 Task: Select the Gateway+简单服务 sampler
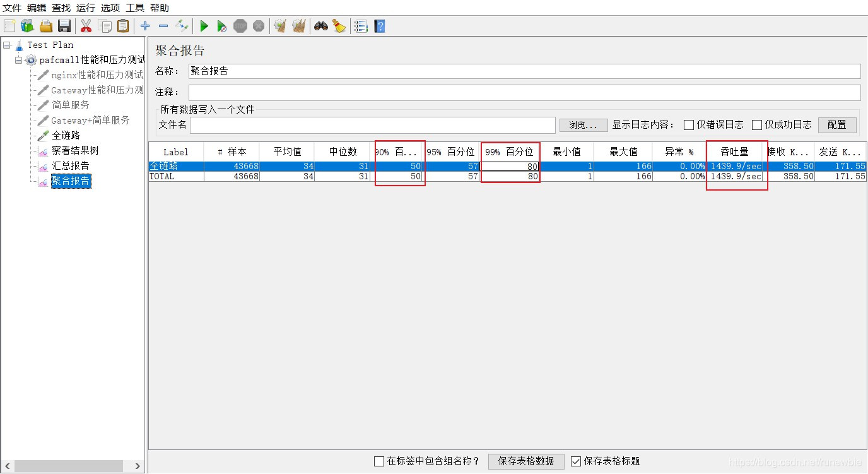[x=91, y=120]
